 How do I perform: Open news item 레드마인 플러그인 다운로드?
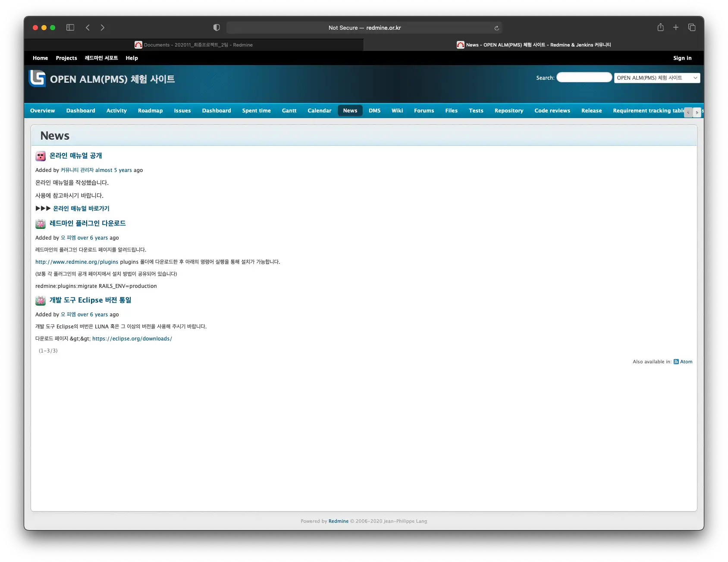click(88, 223)
